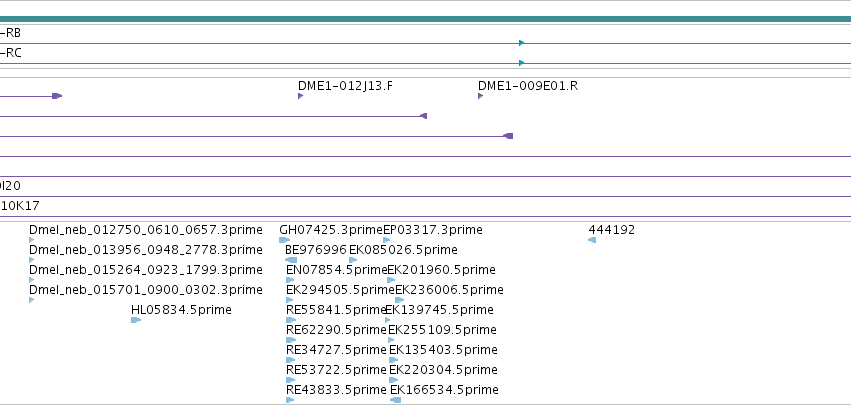Open Dmel_neb_012750_0610_0657.3prime EST label
851x405 pixels.
click(x=145, y=230)
